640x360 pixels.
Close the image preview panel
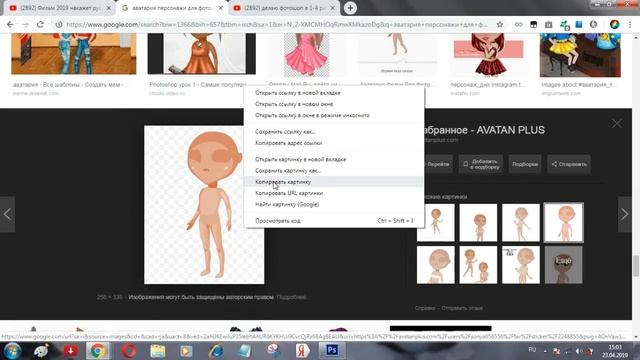point(617,123)
